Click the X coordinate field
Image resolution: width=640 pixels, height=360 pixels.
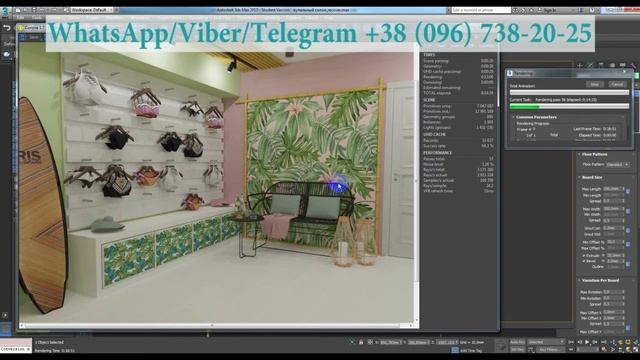391,342
